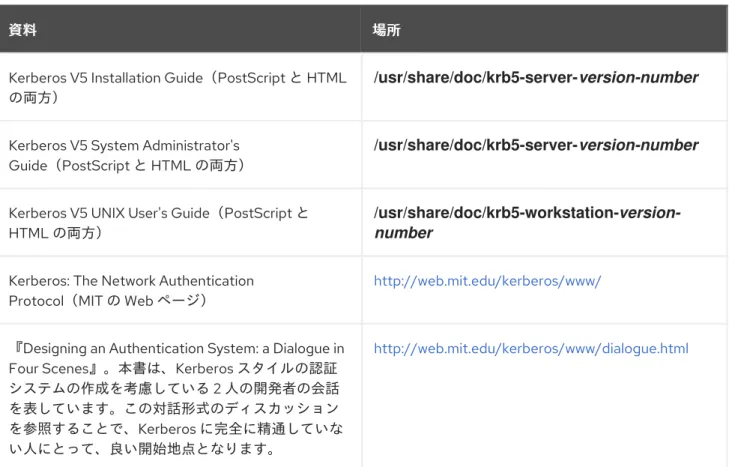Click the krb5-workstation-version-number path
The width and height of the screenshot is (729, 467).
click(527, 222)
